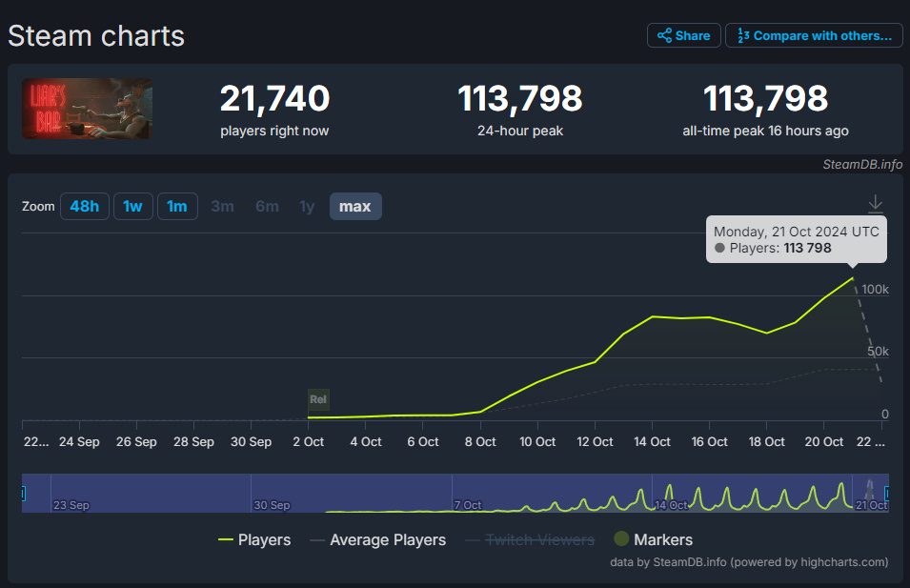Select the max zoom range
910x588 pixels.
click(355, 206)
